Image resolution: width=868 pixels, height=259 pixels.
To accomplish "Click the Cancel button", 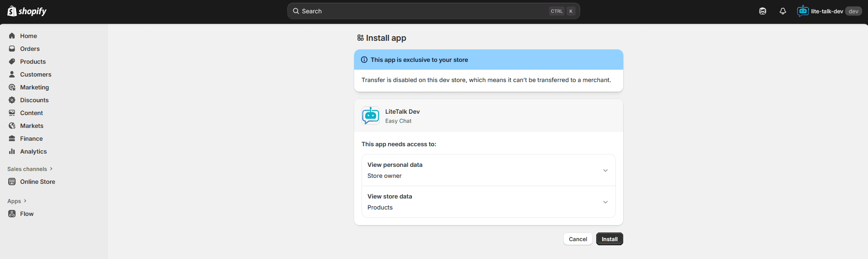I will pos(578,239).
